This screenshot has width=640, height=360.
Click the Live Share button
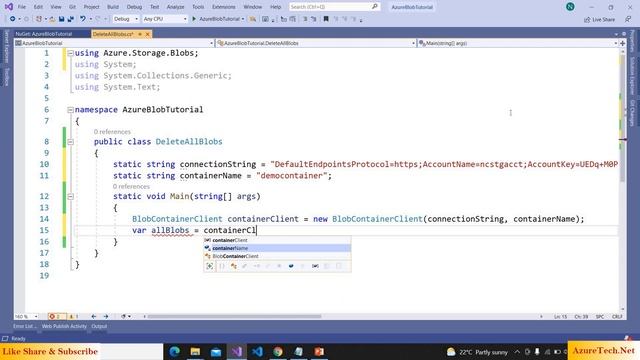[x=599, y=19]
